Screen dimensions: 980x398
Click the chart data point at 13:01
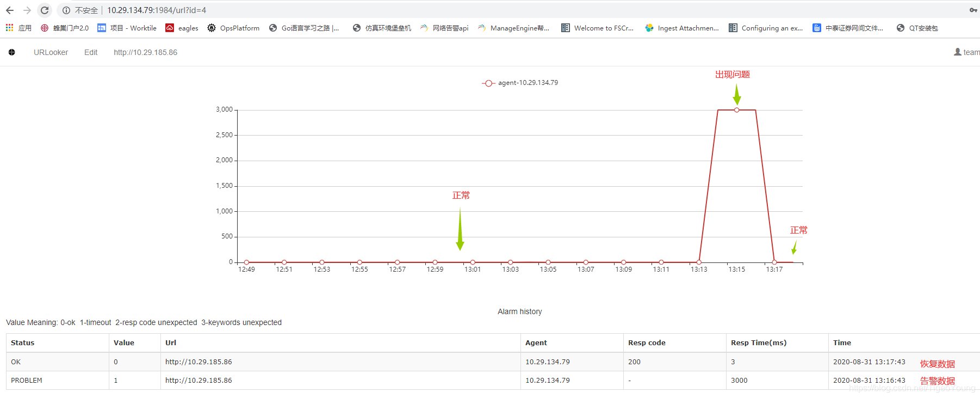473,262
